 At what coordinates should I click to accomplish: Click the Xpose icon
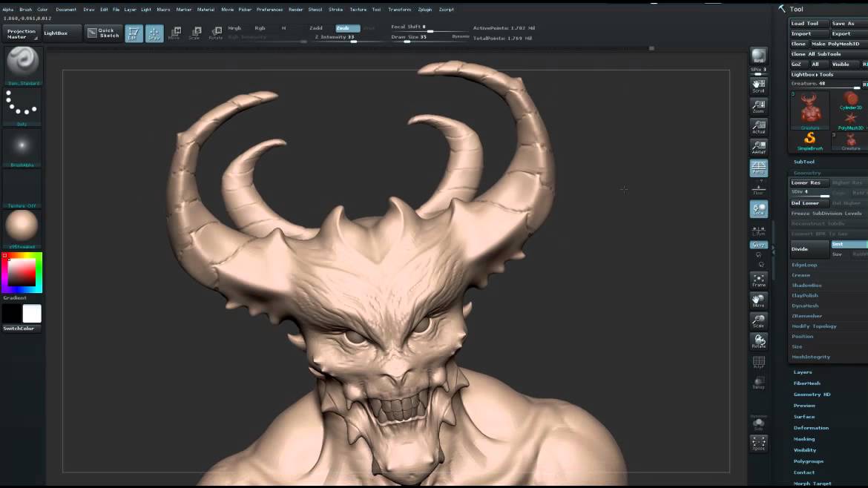point(758,443)
